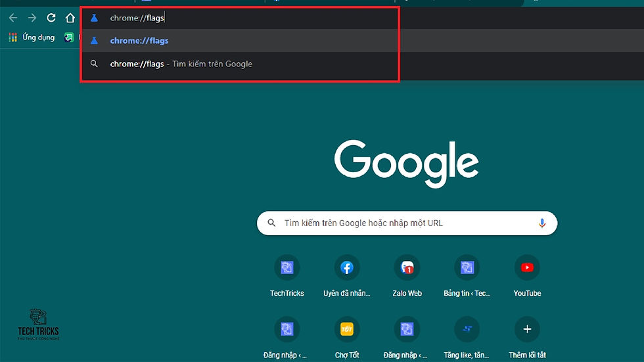Open the Ứng dụng apps shortcut
Screen dimensions: 644x362
[32, 37]
